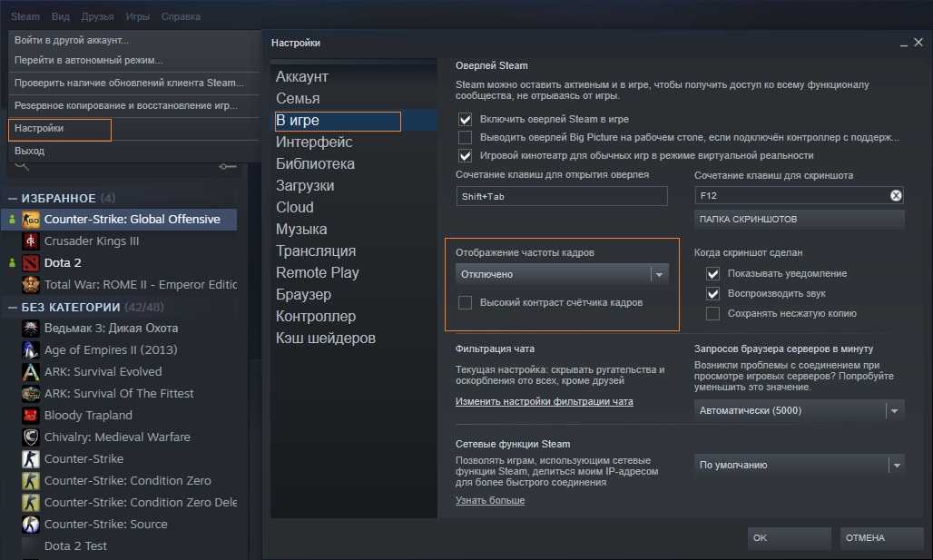Toggle Показывать уведомление checkbox
The width and height of the screenshot is (933, 560).
tap(712, 274)
